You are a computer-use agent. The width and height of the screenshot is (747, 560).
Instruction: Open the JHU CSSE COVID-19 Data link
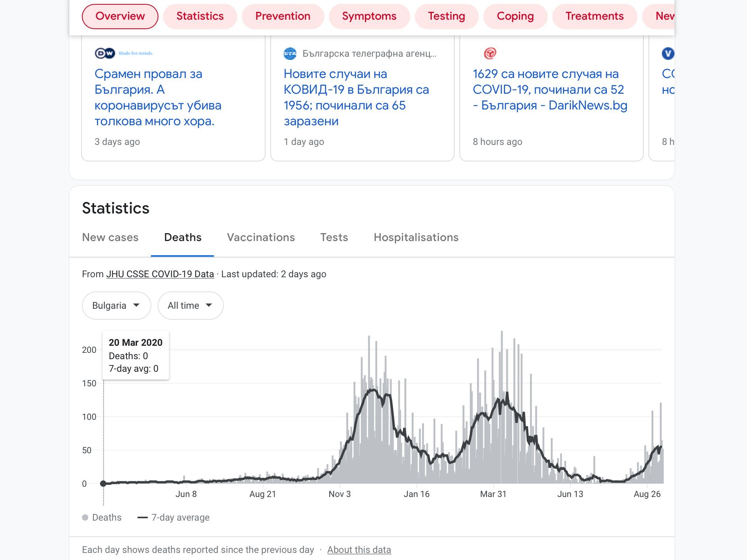coord(160,274)
